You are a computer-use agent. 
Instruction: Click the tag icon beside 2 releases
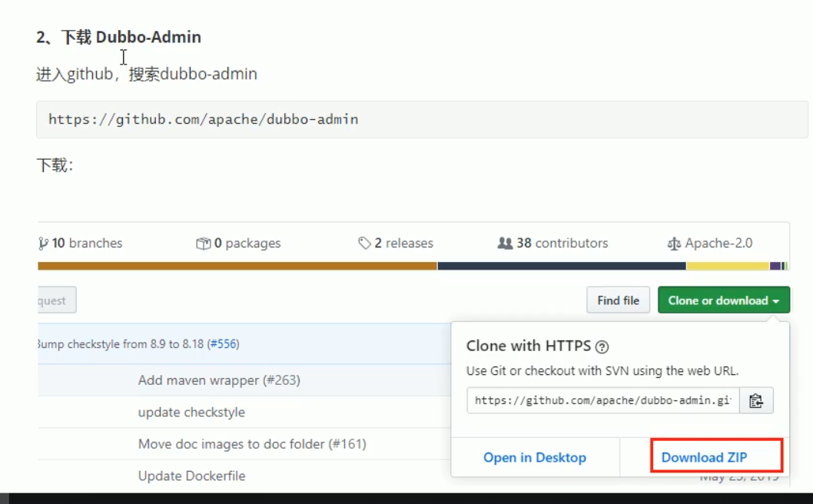point(364,243)
